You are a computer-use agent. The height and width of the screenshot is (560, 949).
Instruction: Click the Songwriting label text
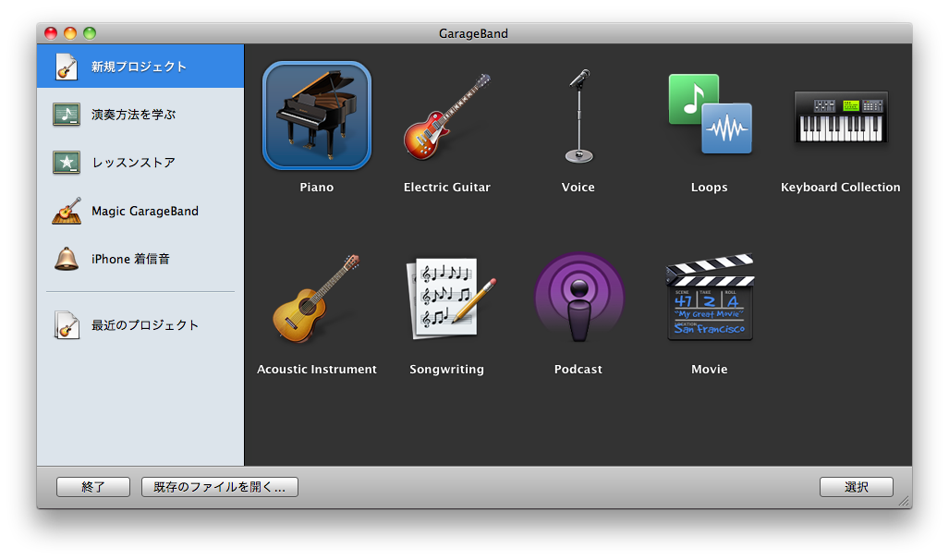[x=446, y=369]
